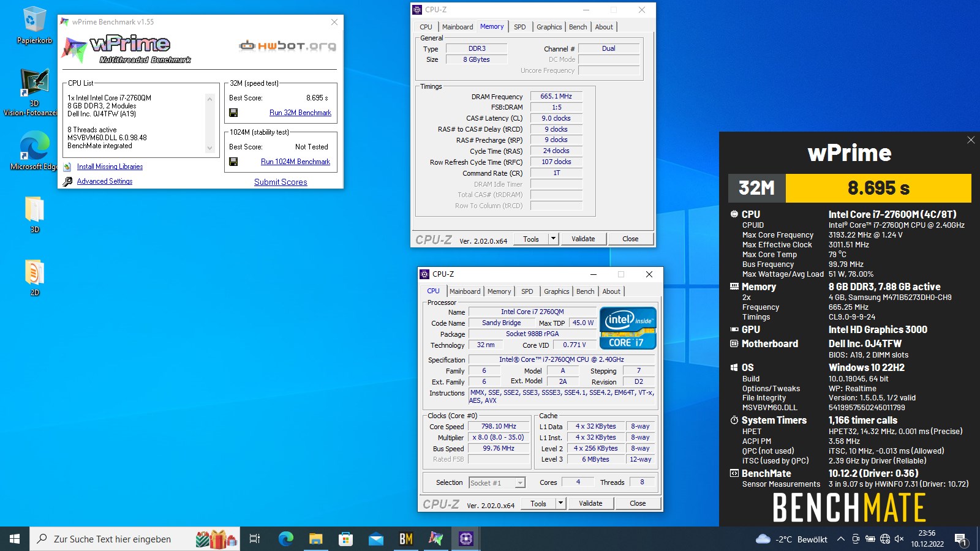The height and width of the screenshot is (551, 980).
Task: Open Install Missing Libraries link
Action: click(x=110, y=167)
